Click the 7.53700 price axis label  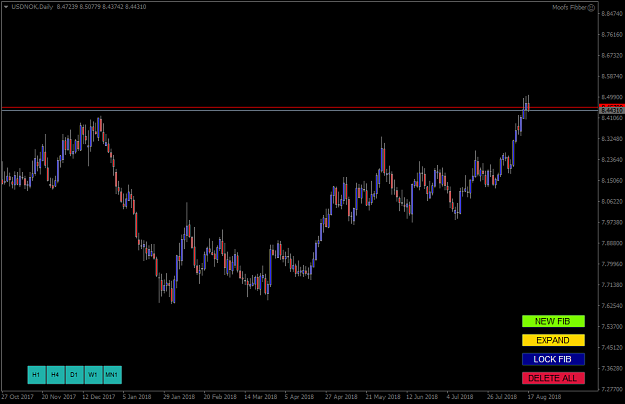tap(612, 326)
